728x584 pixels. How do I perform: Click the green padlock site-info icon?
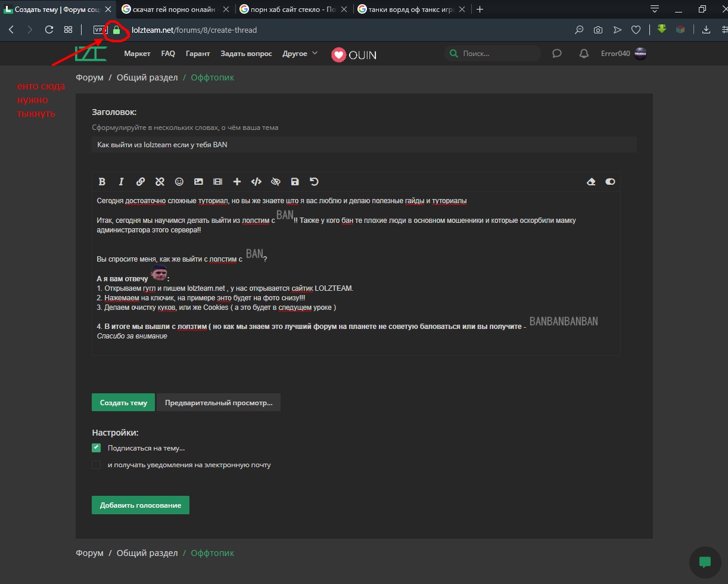pyautogui.click(x=116, y=30)
